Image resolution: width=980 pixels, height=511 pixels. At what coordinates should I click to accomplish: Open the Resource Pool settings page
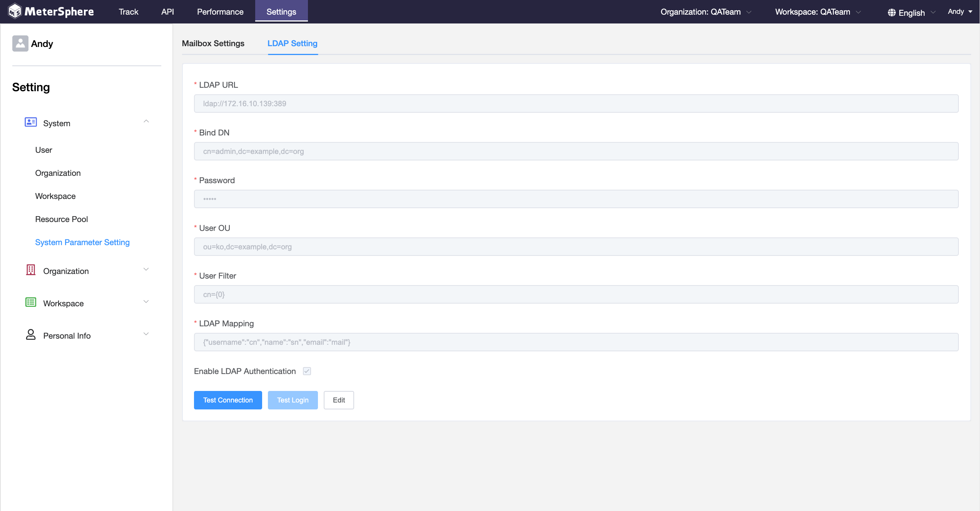click(61, 219)
